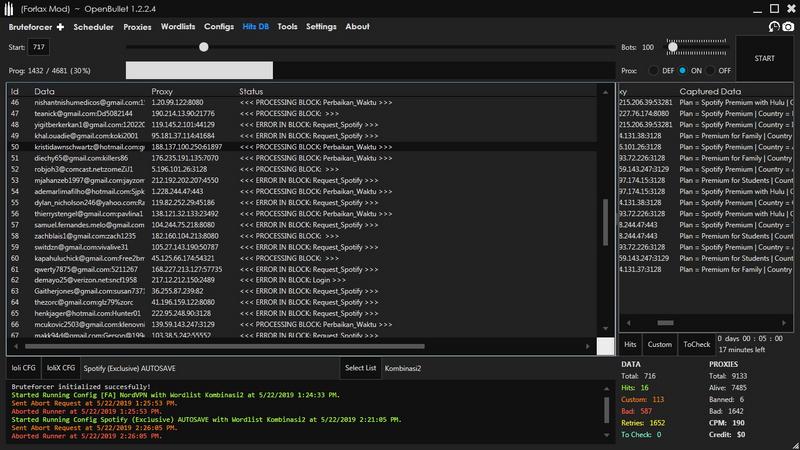Image resolution: width=800 pixels, height=450 pixels.
Task: Click the 'Hits: 16' statistic
Action: pyautogui.click(x=635, y=388)
